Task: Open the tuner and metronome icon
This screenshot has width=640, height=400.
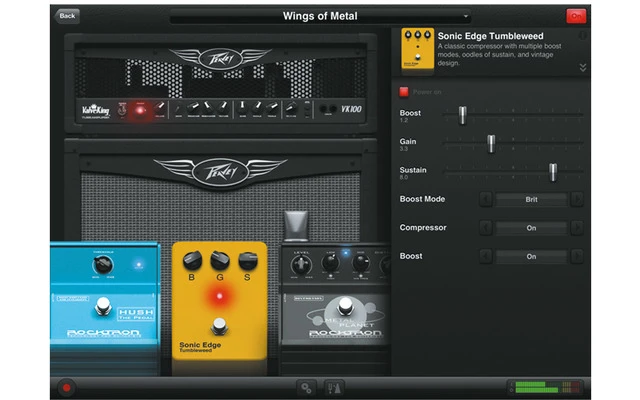Action: pos(334,388)
